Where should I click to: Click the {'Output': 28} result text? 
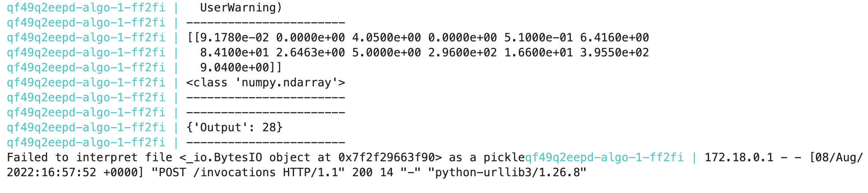pos(234,127)
